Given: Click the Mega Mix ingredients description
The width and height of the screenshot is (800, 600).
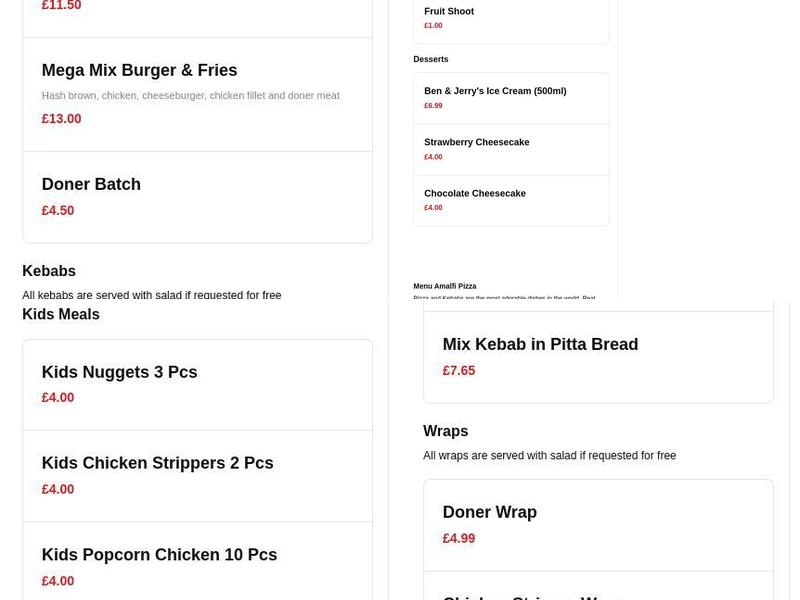Looking at the screenshot, I should pyautogui.click(x=190, y=96).
